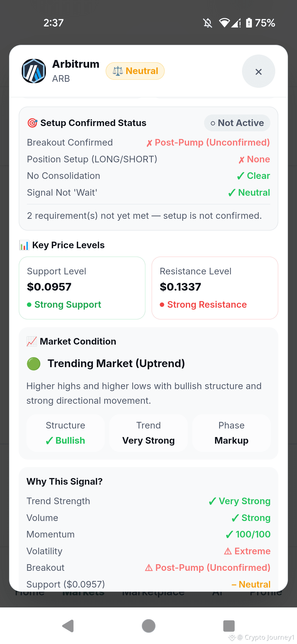Tap the Momentum 100/100 score
The width and height of the screenshot is (297, 644).
click(248, 534)
